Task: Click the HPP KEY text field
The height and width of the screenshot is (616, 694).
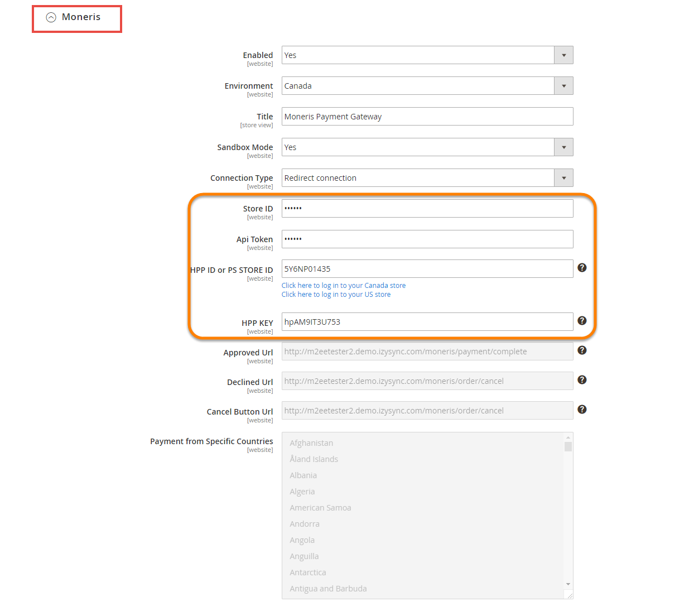Action: click(x=427, y=322)
